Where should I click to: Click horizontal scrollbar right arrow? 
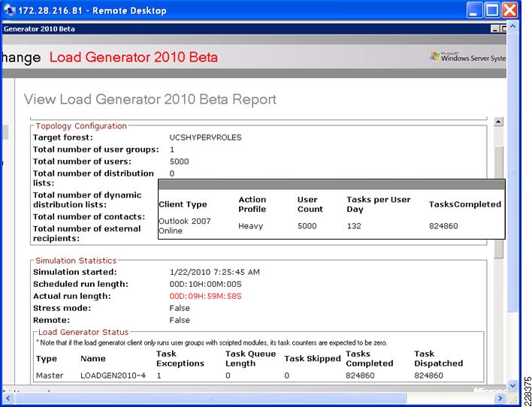coord(500,398)
